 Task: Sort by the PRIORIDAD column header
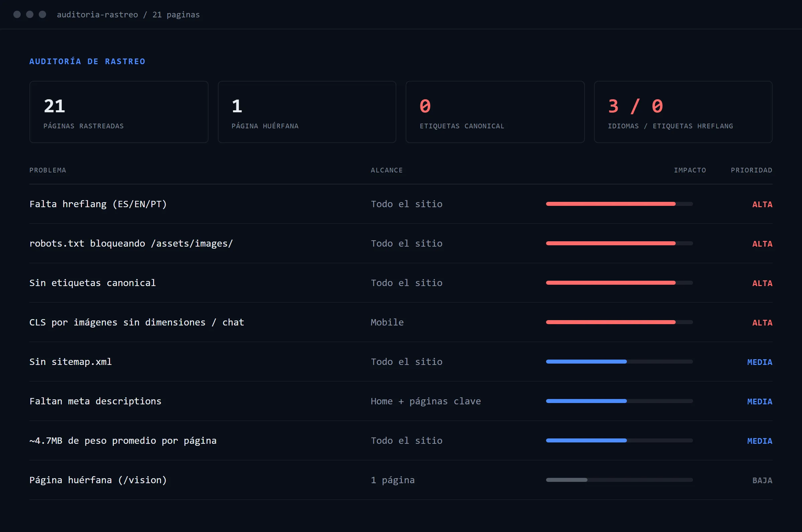click(752, 170)
